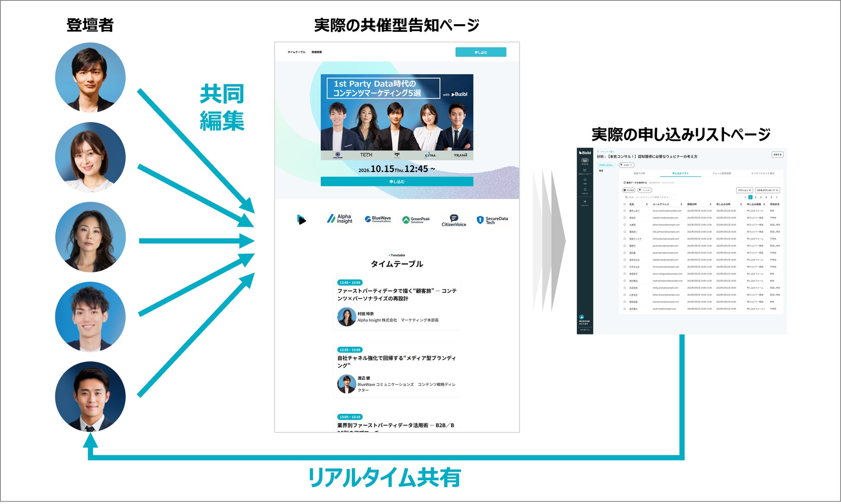Open column settings gear button

628,190
